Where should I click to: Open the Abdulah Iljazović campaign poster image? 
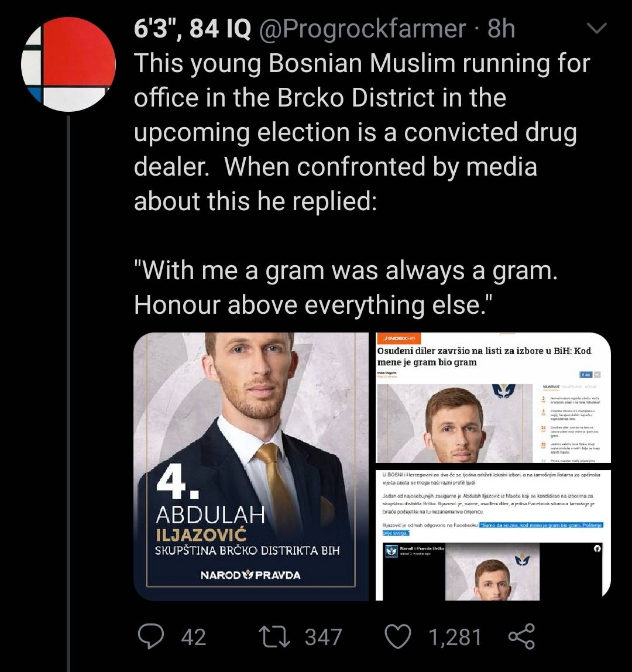251,465
